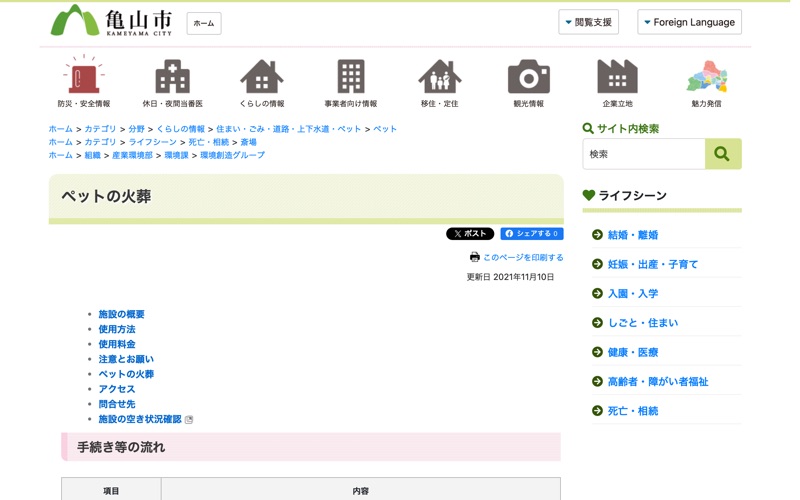This screenshot has width=800, height=500.
Task: Click 斎場 breadcrumb link
Action: [x=248, y=142]
